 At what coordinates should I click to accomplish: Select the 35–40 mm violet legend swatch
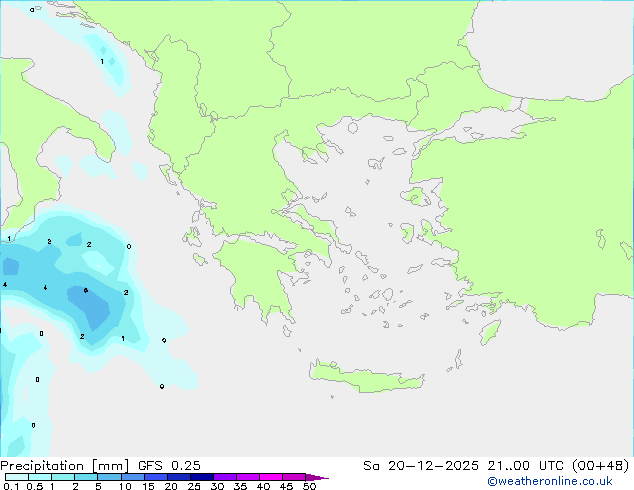tap(247, 477)
